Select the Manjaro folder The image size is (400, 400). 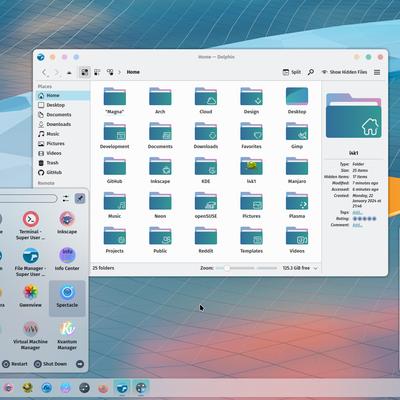297,170
